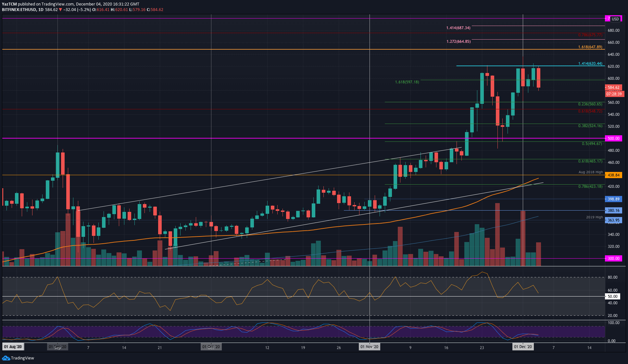The image size is (628, 364).
Task: Click the 363.95 price label
Action: point(613,220)
